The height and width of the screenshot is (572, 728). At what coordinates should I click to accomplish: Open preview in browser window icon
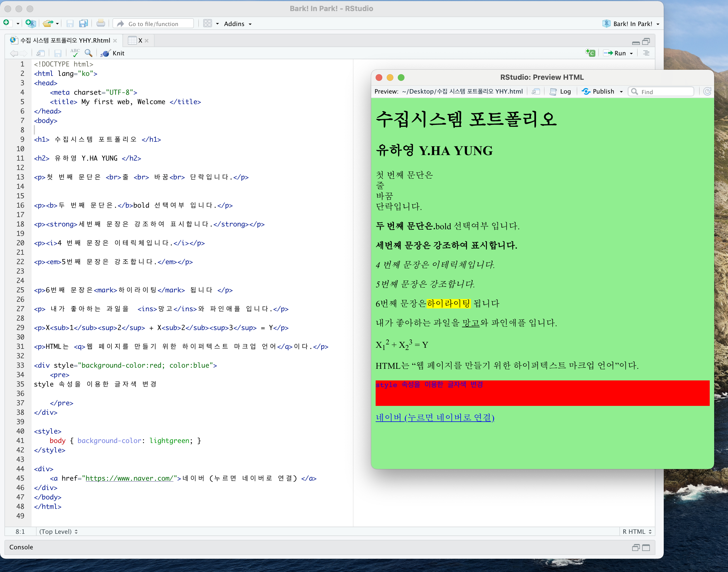click(x=536, y=92)
